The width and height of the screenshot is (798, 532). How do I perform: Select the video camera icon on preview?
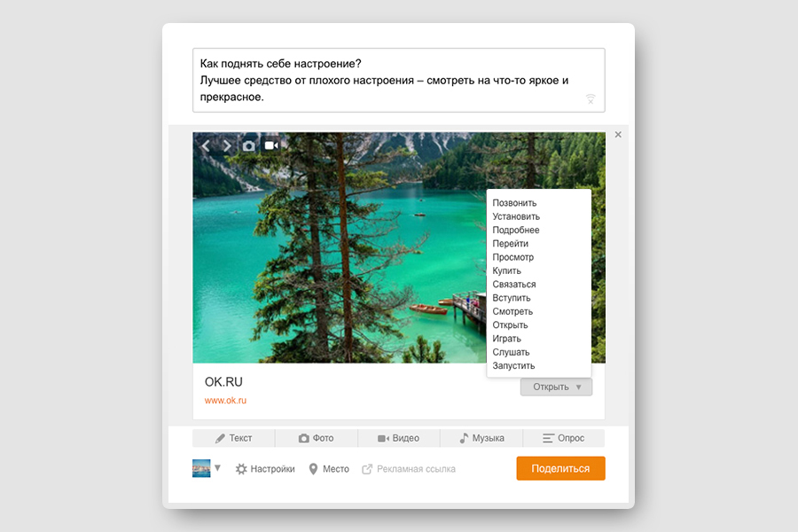coord(271,145)
